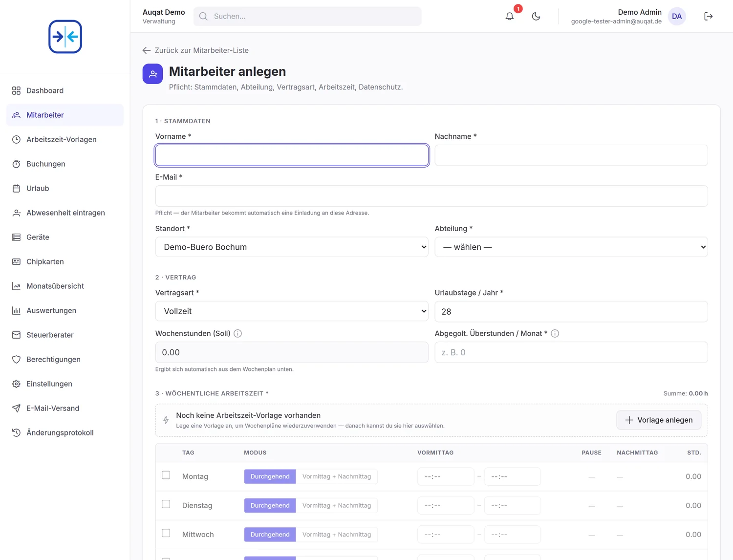733x560 pixels.
Task: Click the Vorlage anlegen button
Action: pos(659,420)
